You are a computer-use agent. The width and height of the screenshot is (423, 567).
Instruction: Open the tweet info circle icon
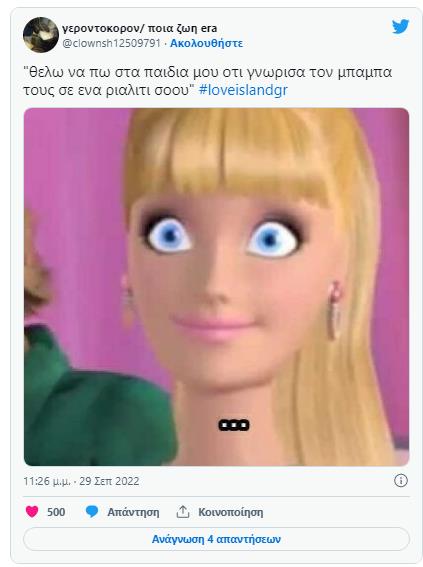[401, 481]
